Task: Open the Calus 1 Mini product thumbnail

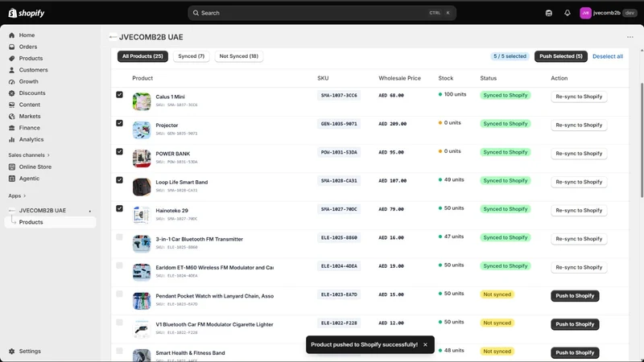Action: (142, 102)
